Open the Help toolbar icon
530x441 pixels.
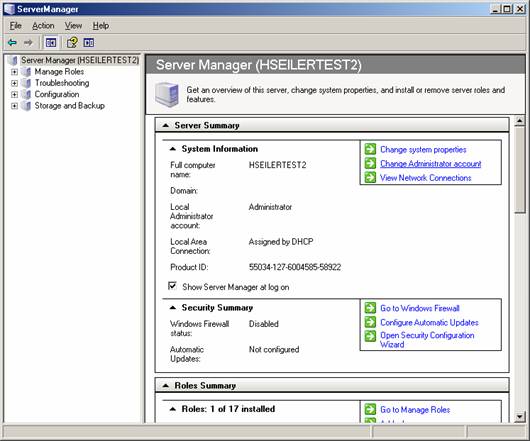point(72,43)
